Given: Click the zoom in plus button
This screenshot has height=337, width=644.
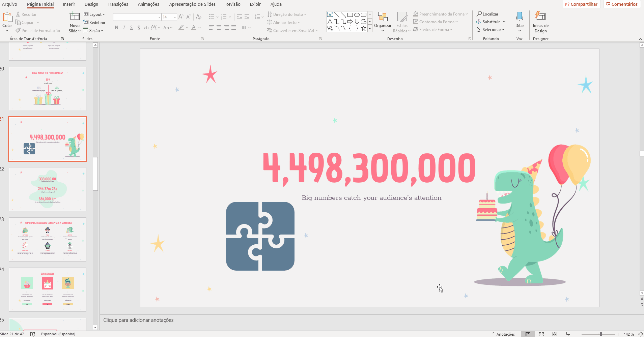Looking at the screenshot, I should click(x=618, y=334).
